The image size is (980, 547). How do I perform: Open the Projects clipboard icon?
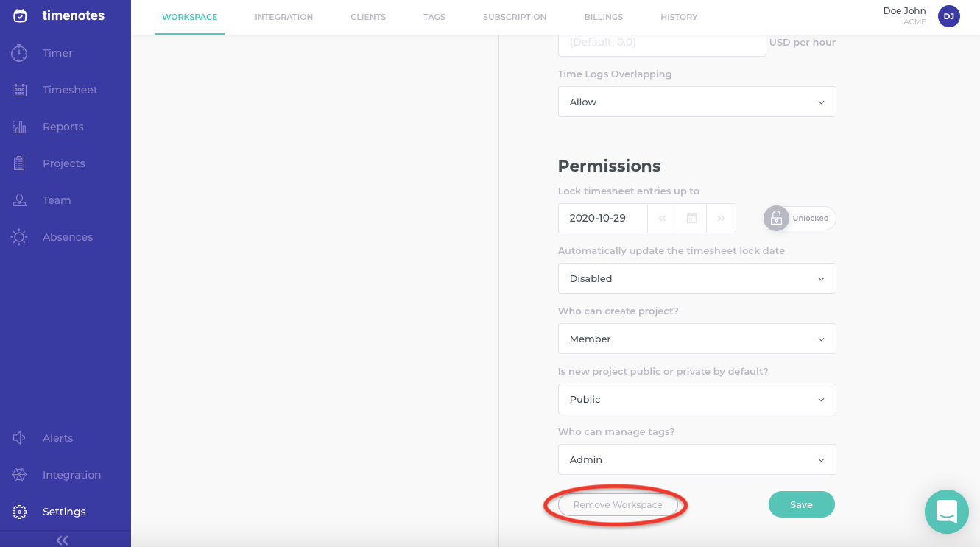click(x=19, y=163)
